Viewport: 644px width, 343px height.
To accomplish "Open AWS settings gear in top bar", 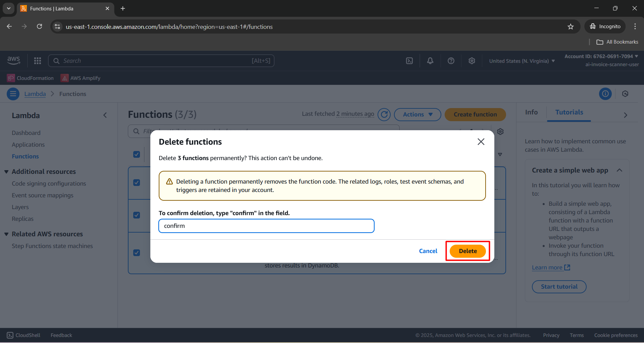I will coord(472,61).
